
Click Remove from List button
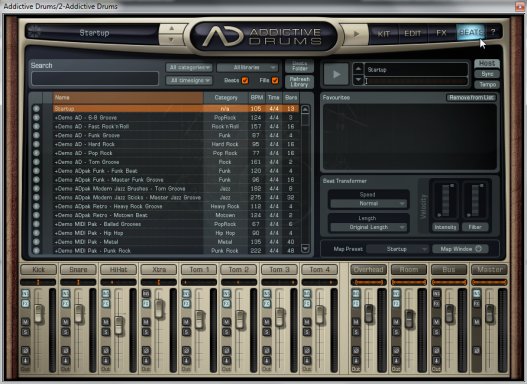(471, 97)
